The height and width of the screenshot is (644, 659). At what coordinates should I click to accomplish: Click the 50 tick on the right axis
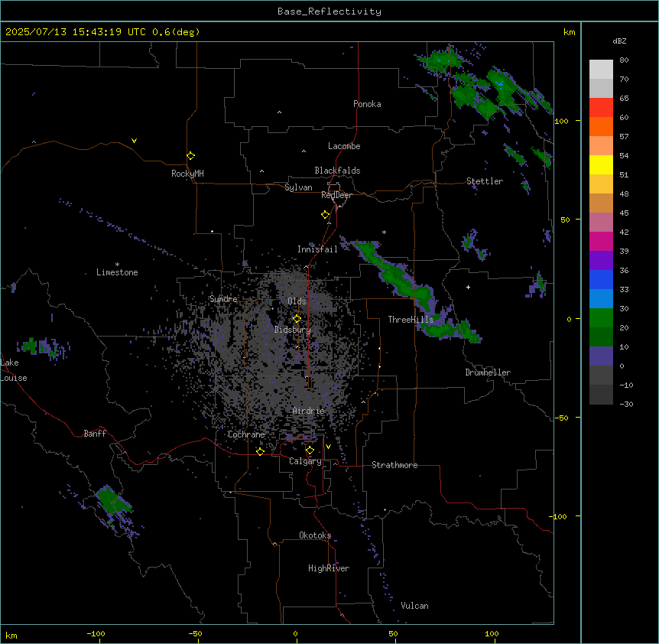(x=565, y=220)
